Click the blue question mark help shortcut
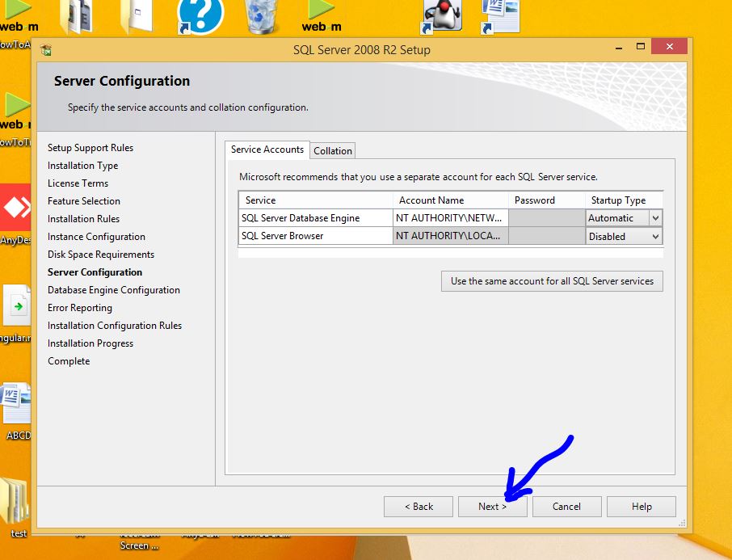This screenshot has width=732, height=560. click(x=200, y=16)
